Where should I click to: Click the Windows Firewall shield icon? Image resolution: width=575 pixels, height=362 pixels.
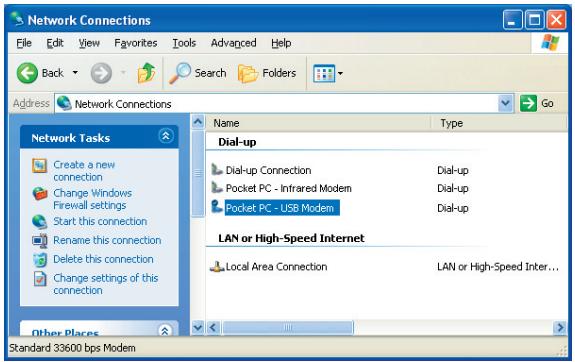pos(40,193)
